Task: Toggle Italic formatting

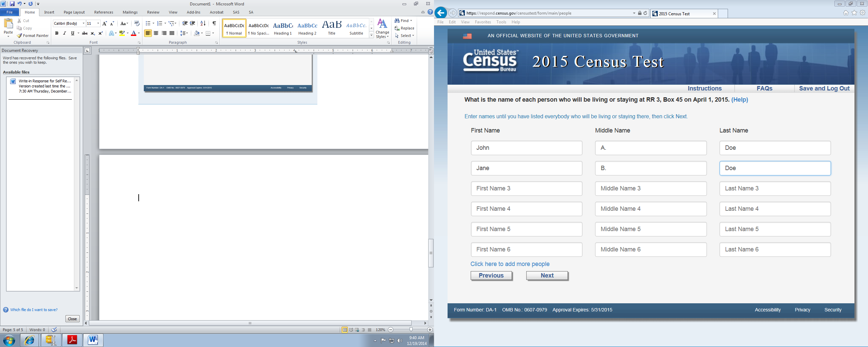Action: (64, 33)
